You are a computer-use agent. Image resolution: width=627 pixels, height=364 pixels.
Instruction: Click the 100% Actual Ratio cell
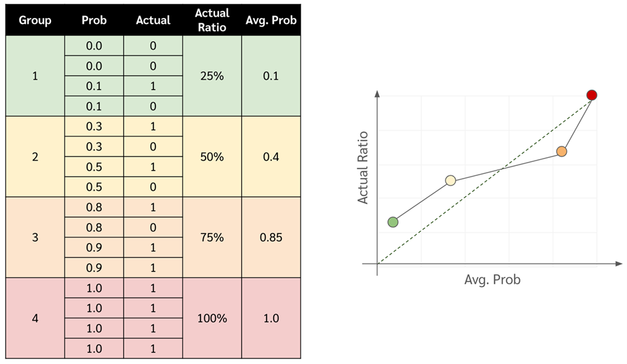(x=212, y=318)
